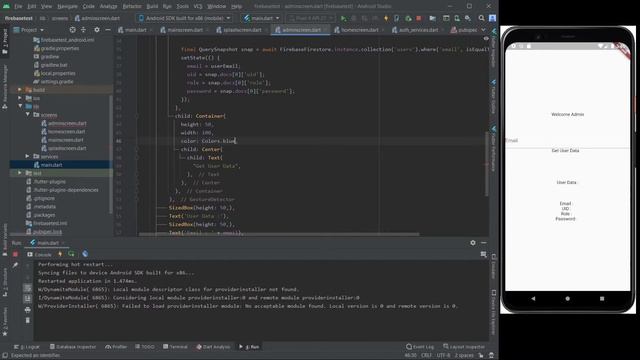This screenshot has height=360, width=640.
Task: Click the editor horizontal scrollbar
Action: click(279, 234)
